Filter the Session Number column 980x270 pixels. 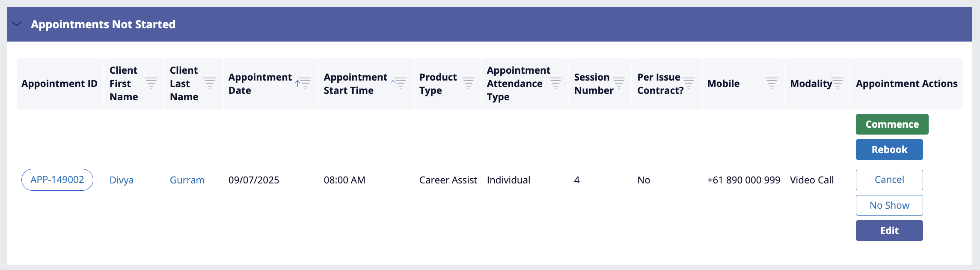point(619,83)
